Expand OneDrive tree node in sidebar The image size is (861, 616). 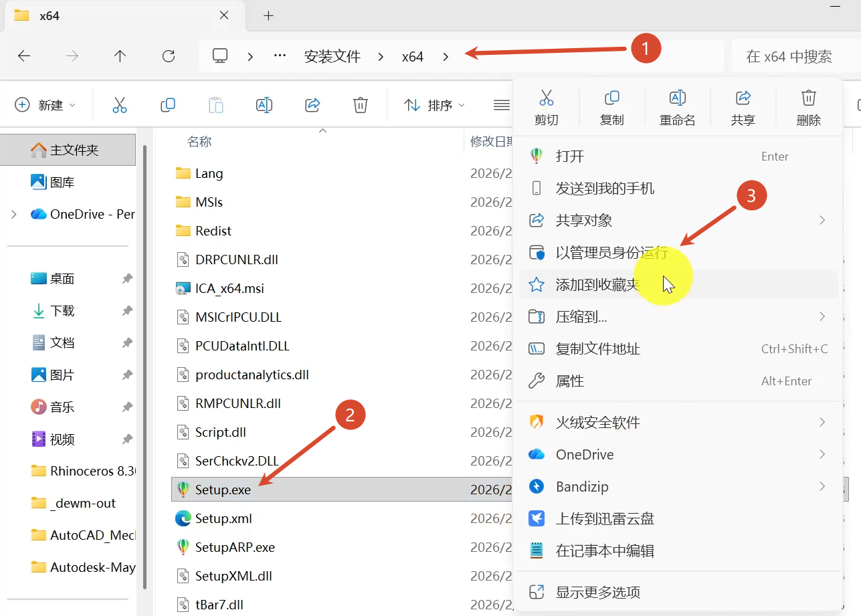click(14, 215)
